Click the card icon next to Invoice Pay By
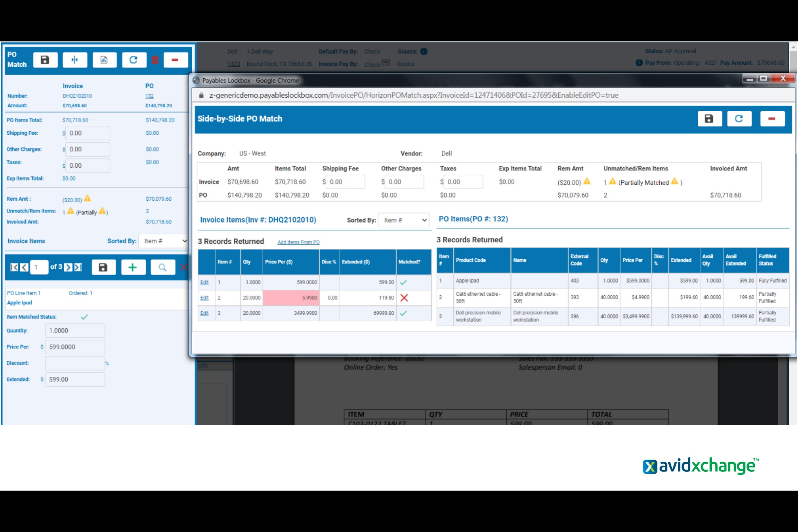 (386, 63)
